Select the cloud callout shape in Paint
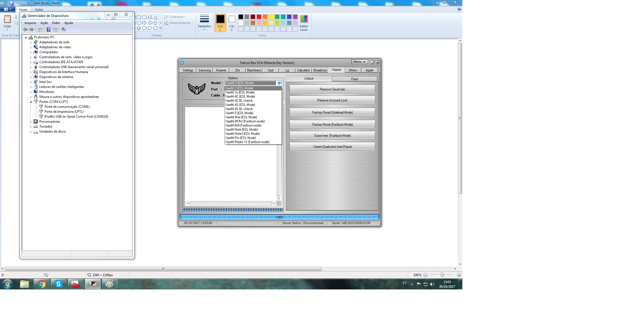Screen dimensions: 644x328 pyautogui.click(x=155, y=28)
